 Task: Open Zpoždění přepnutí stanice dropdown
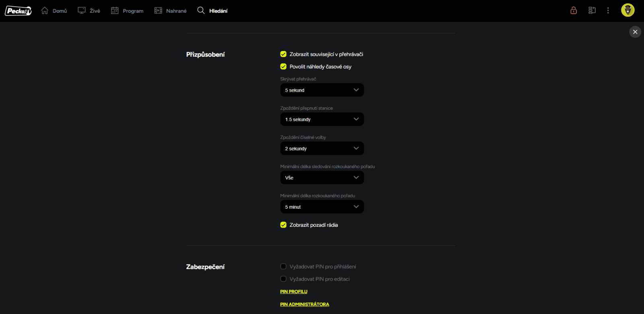pos(322,119)
